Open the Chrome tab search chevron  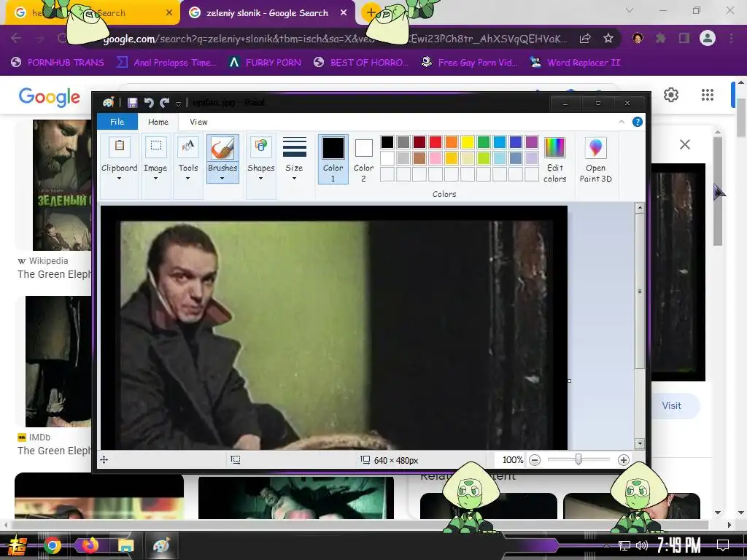(630, 10)
